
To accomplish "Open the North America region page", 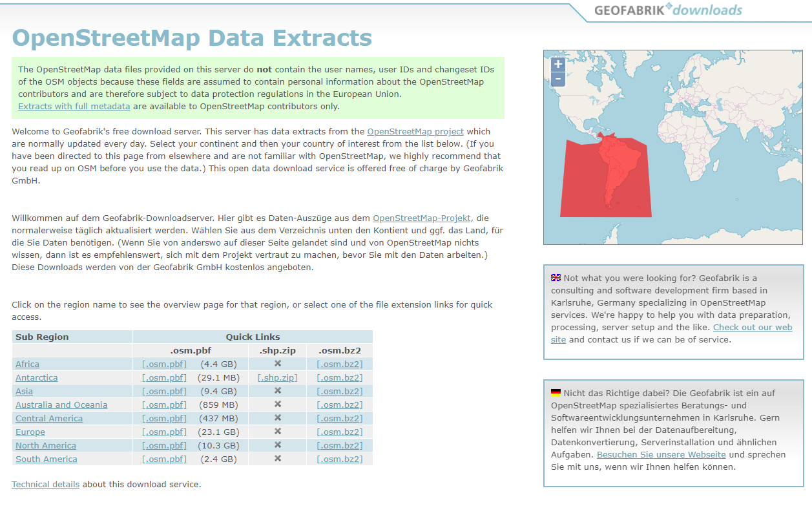I will (46, 446).
